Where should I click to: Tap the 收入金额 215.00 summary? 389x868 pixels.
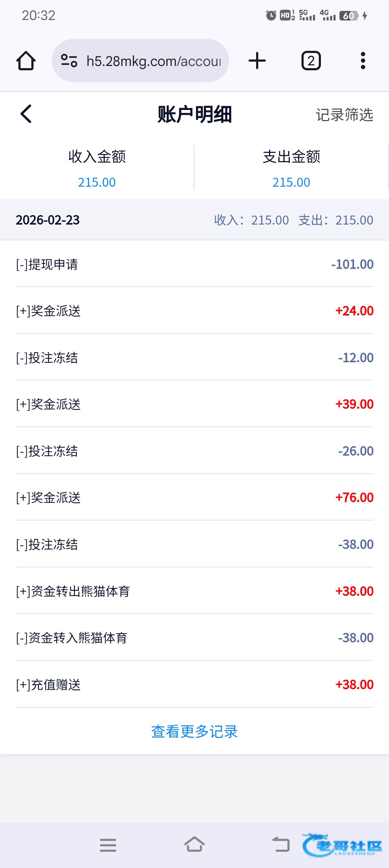point(97,169)
